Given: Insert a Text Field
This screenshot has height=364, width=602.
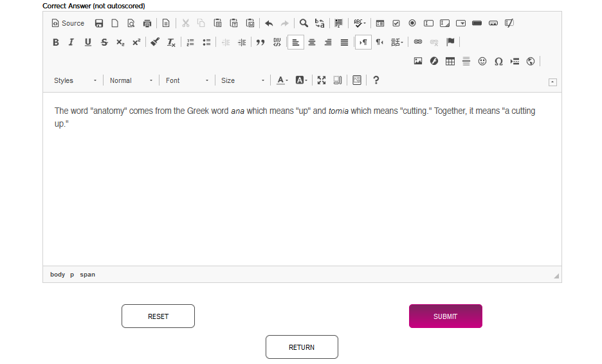Looking at the screenshot, I should pyautogui.click(x=428, y=23).
